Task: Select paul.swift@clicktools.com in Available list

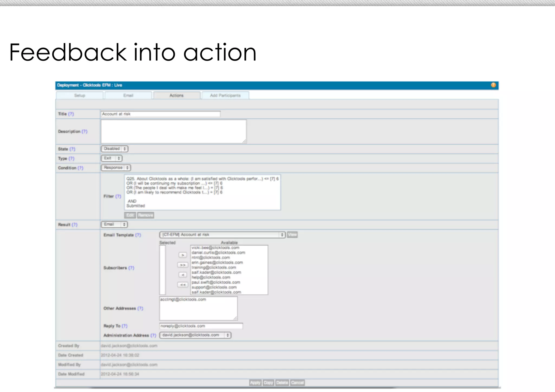Action: 216,282
